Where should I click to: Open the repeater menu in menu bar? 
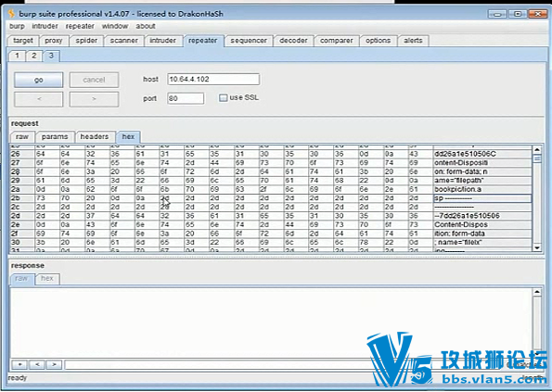click(80, 26)
